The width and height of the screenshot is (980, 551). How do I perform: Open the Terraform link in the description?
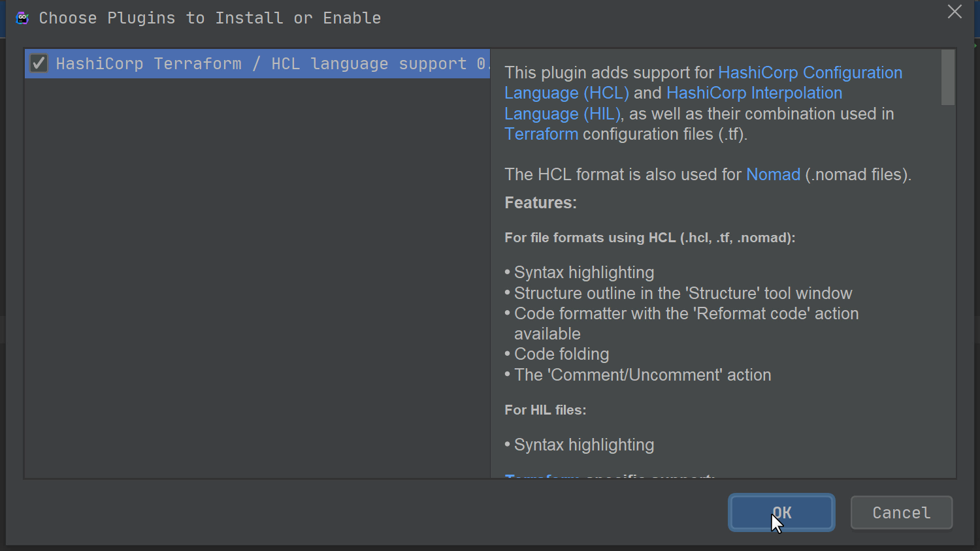tap(541, 134)
